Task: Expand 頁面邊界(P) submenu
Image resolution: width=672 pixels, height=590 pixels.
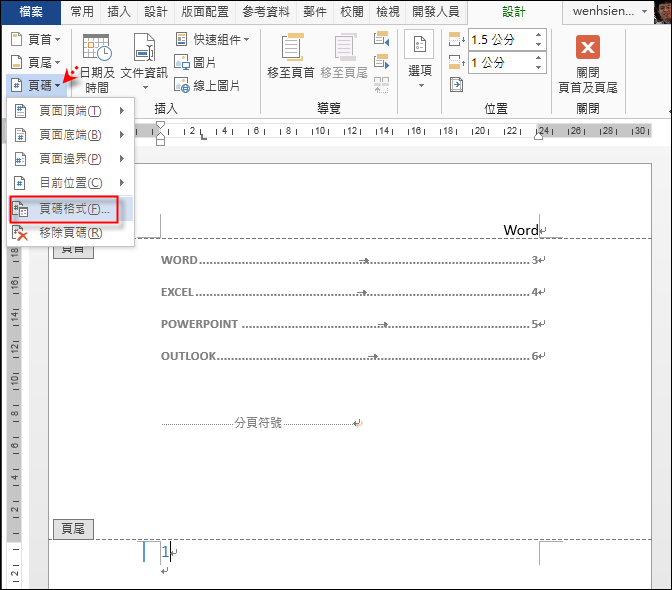Action: (71, 159)
